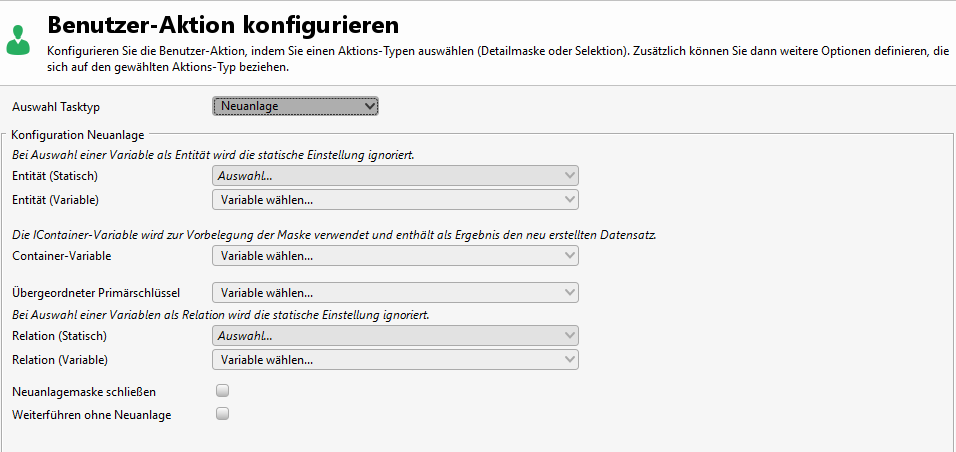Screen dimensions: 956x452
Task: Open the Container-Variable dropdown
Action: pos(395,256)
